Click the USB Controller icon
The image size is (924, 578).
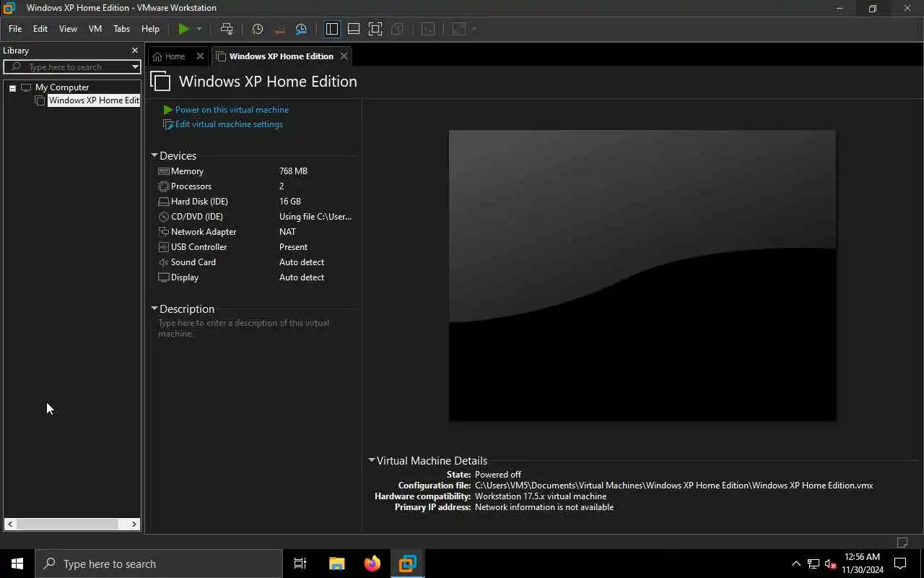point(164,247)
